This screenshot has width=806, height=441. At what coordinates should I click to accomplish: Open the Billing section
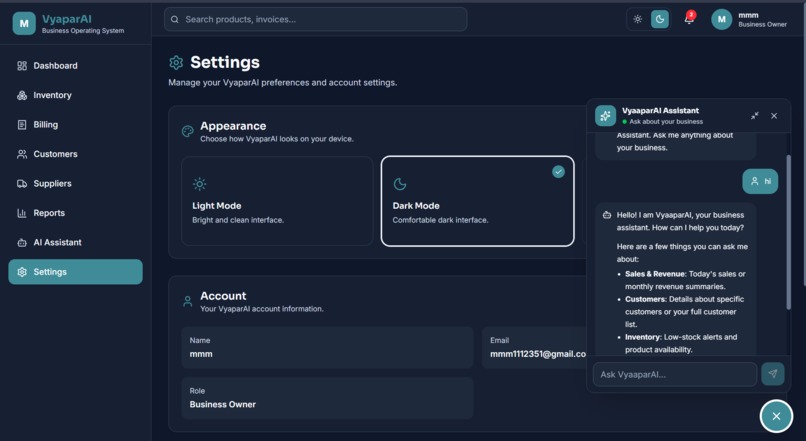pyautogui.click(x=75, y=124)
